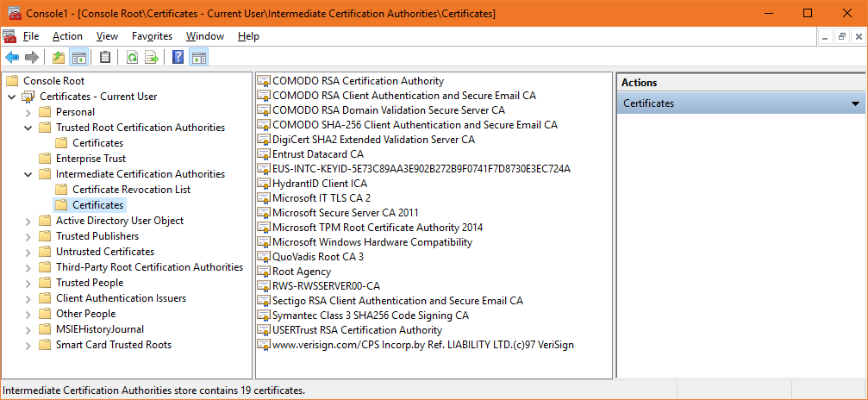The image size is (868, 400).
Task: Click the Up one level folder icon
Action: tap(58, 57)
